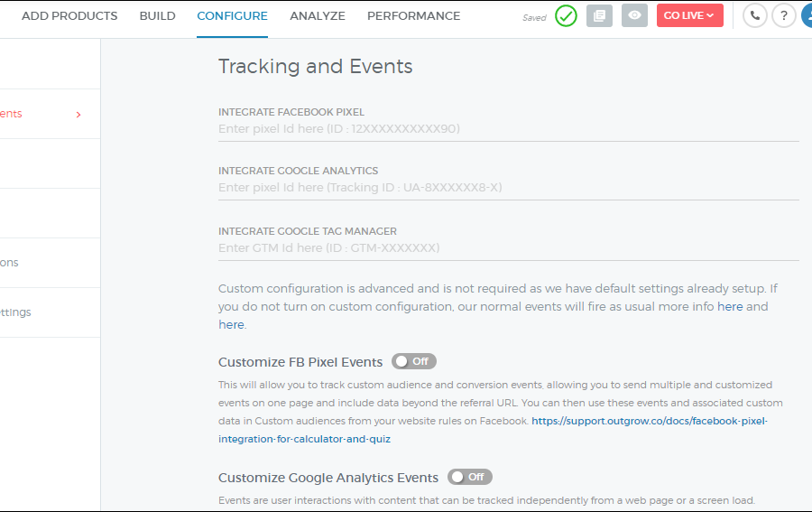Click the green Saved checkmark icon
The height and width of the screenshot is (512, 812).
tap(566, 16)
